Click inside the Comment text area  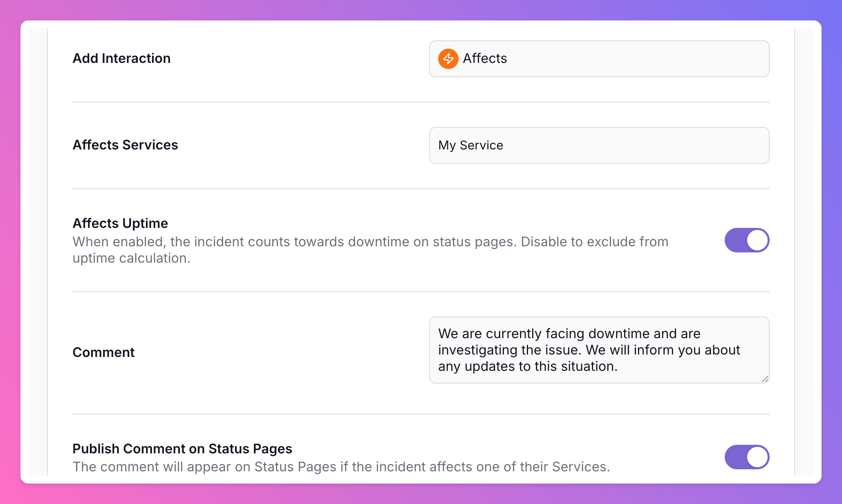pyautogui.click(x=599, y=350)
